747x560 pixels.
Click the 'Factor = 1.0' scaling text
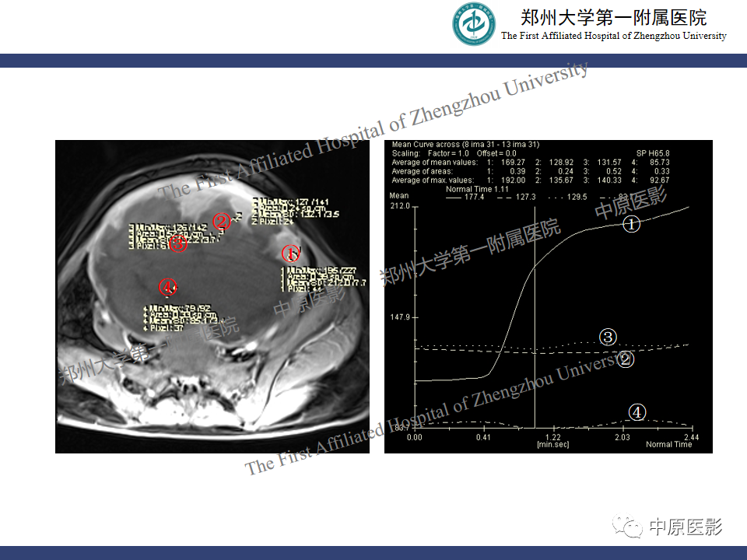(448, 153)
